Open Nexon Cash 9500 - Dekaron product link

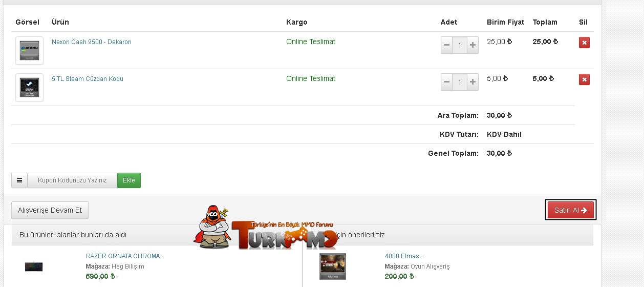pyautogui.click(x=92, y=42)
